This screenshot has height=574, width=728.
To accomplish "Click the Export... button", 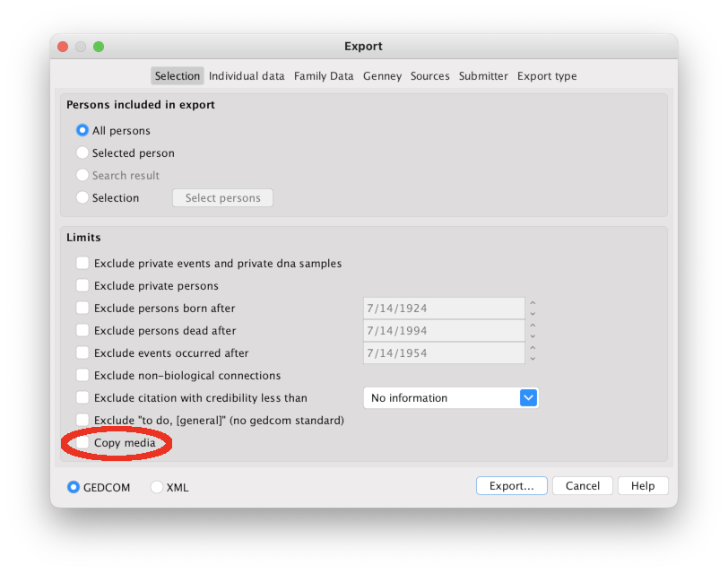I will (x=511, y=486).
